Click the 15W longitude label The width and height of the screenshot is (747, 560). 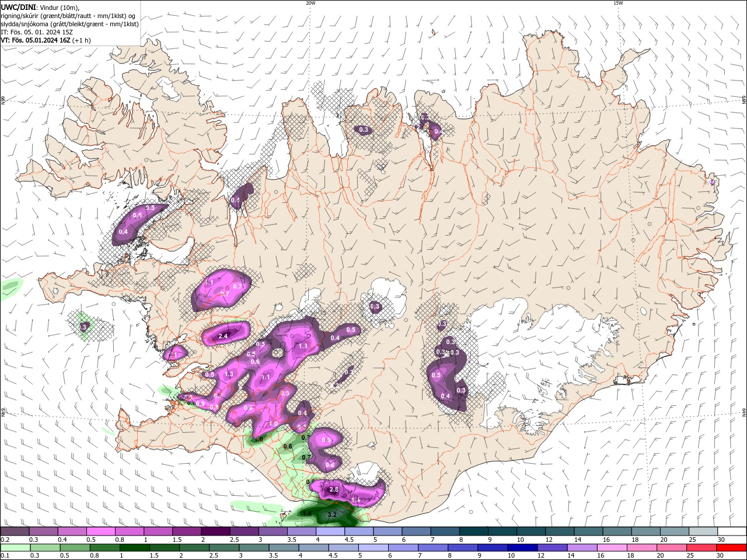(x=618, y=3)
